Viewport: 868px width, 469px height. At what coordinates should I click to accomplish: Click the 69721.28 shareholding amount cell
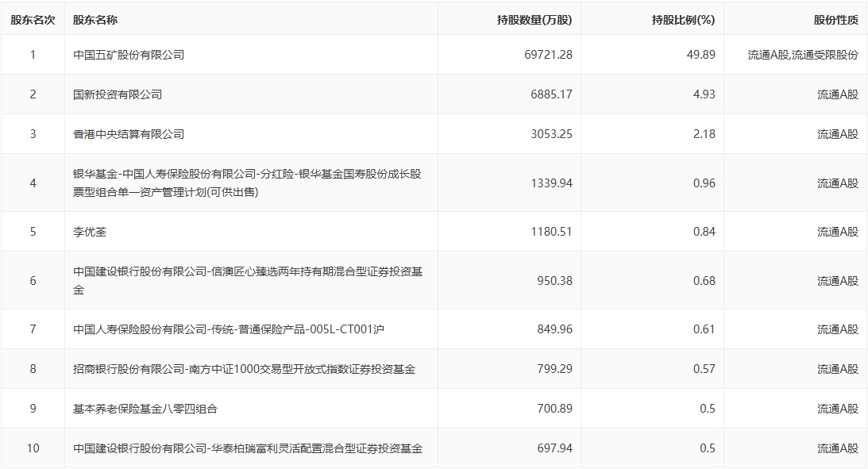[x=544, y=55]
